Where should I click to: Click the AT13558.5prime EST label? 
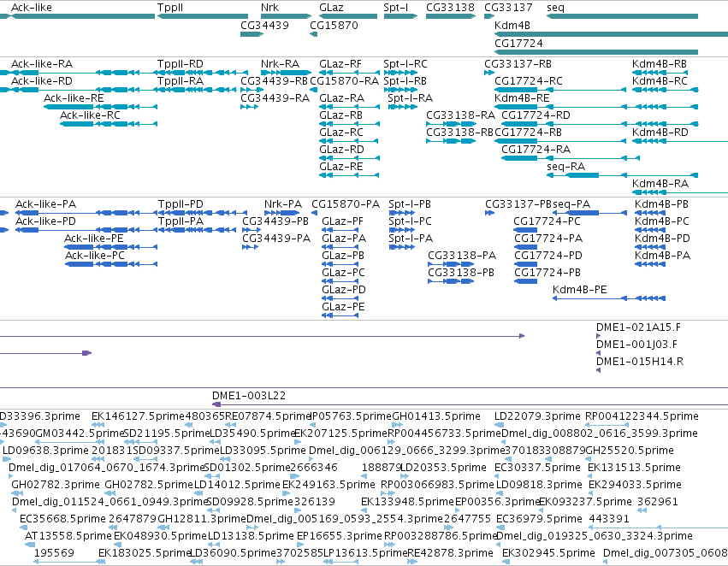point(68,536)
